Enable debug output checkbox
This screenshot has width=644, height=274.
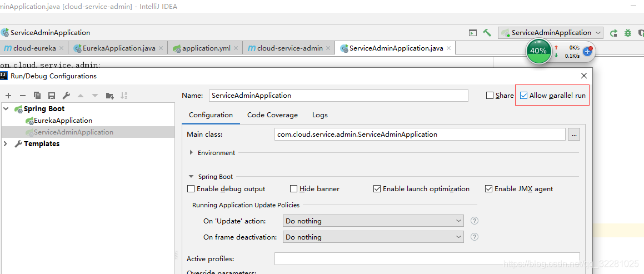191,189
